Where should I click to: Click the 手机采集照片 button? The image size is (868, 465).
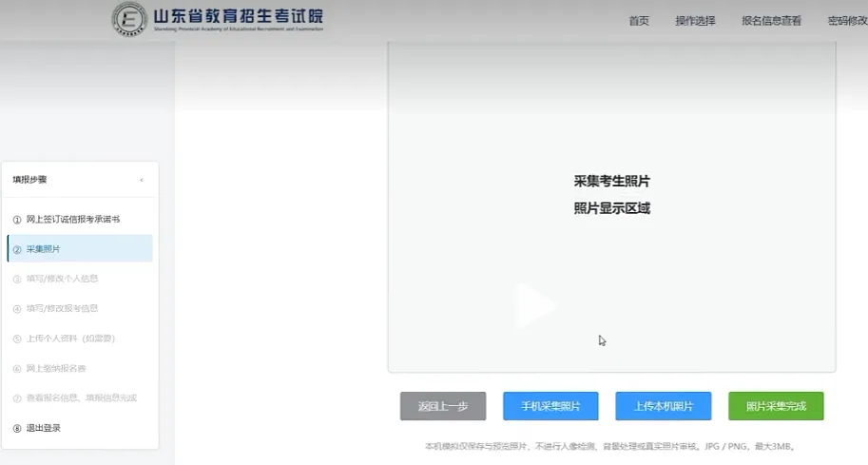(x=550, y=406)
